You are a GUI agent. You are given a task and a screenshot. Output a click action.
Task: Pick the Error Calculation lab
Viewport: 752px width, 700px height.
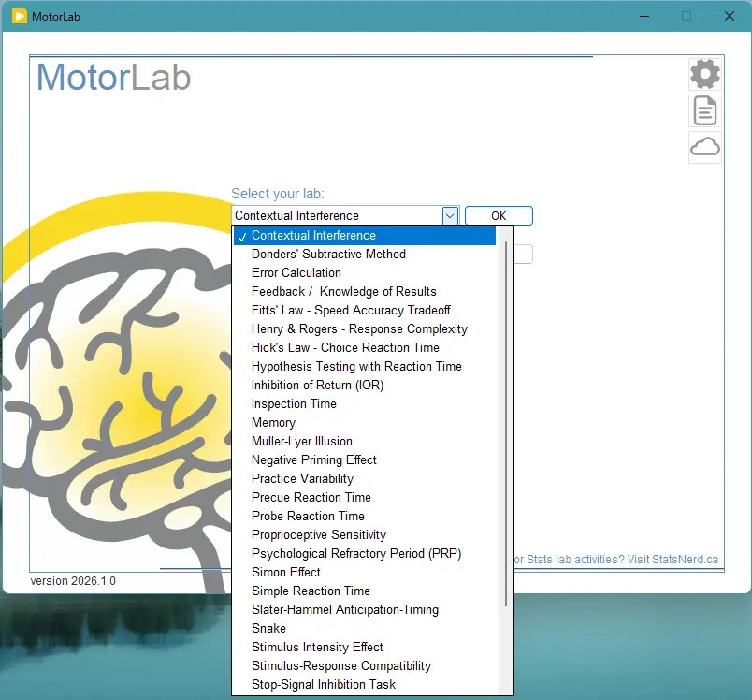[365, 273]
